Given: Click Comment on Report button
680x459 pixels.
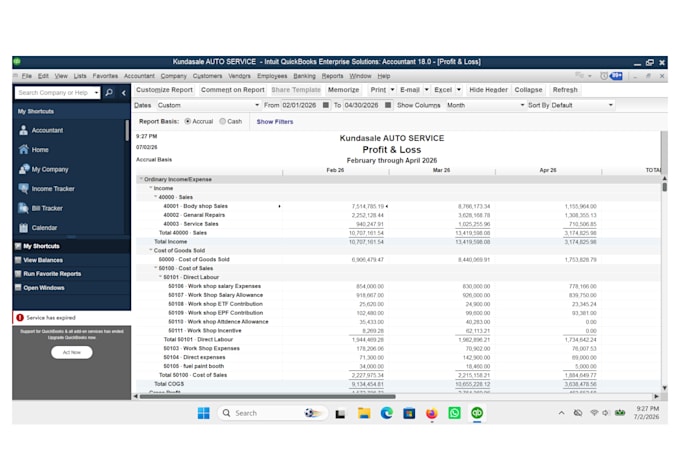Looking at the screenshot, I should [232, 90].
